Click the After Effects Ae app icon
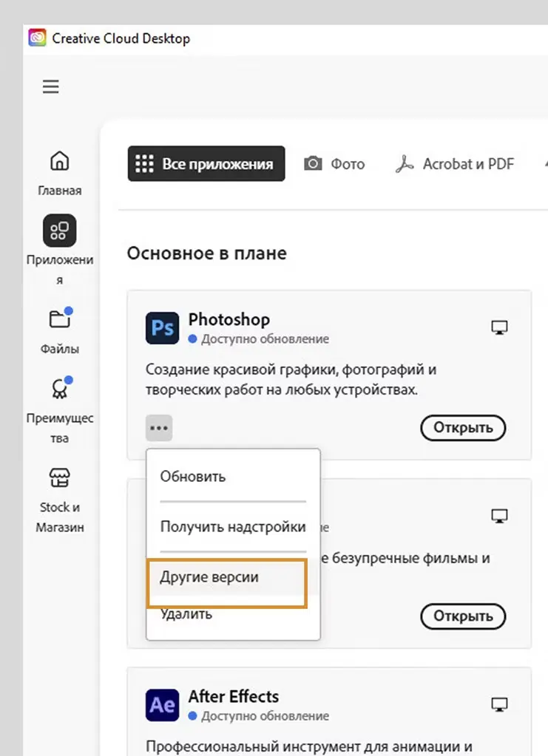 pos(162,705)
